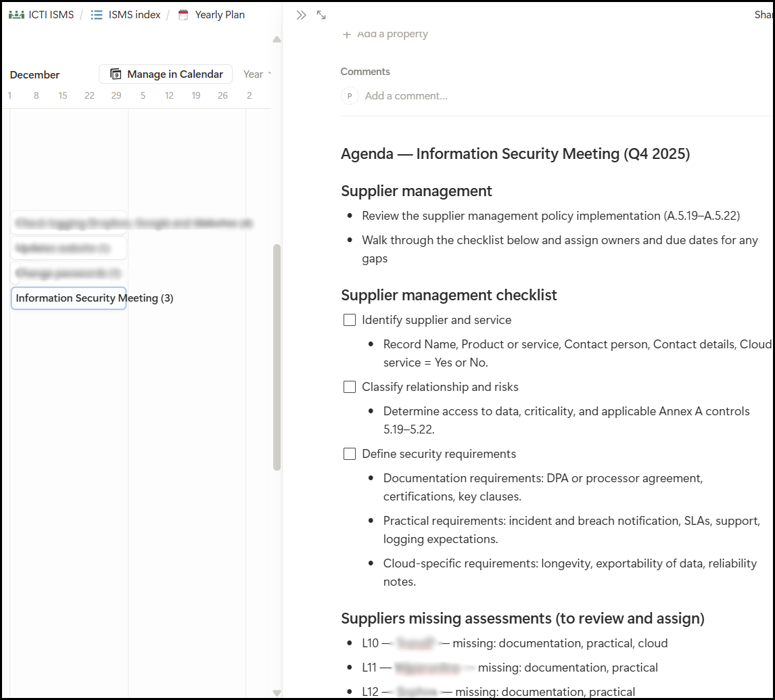Click the plus icon for Add a property

pyautogui.click(x=347, y=34)
